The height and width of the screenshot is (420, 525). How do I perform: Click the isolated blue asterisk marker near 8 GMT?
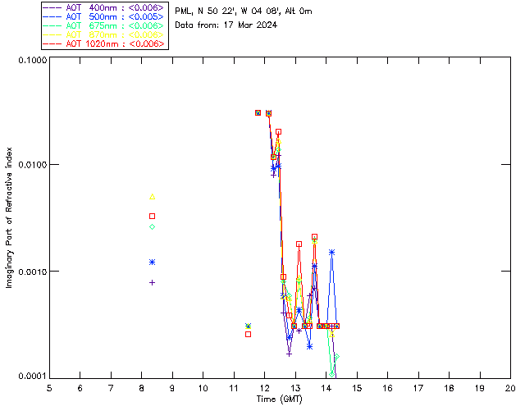point(153,262)
